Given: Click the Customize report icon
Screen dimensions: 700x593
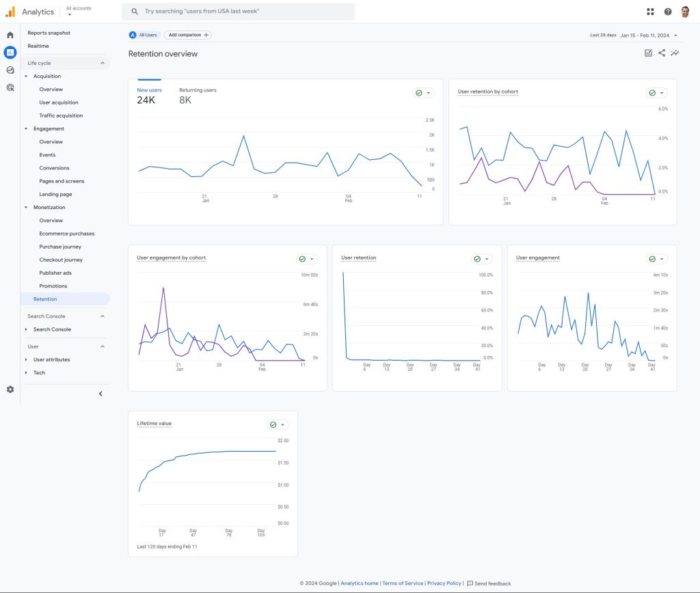Looking at the screenshot, I should [648, 53].
